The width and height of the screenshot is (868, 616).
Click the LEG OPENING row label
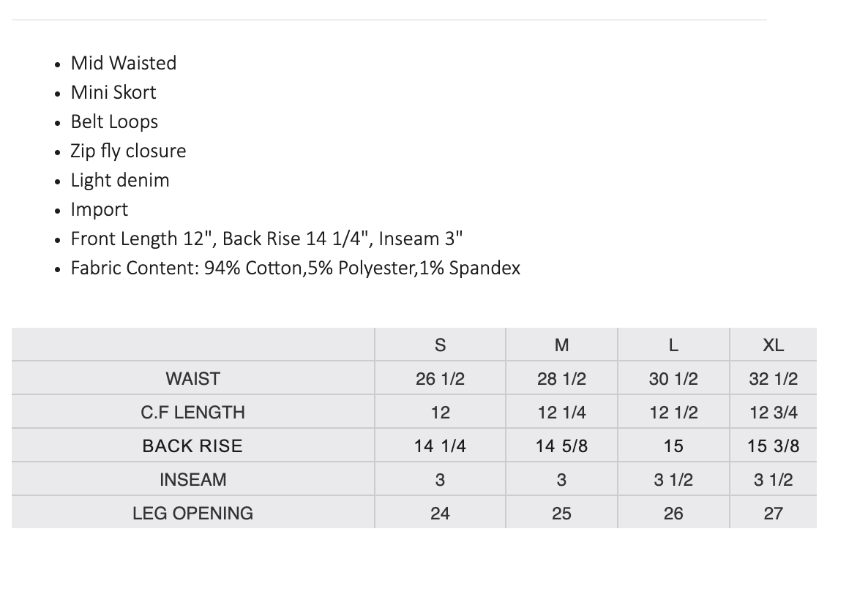click(192, 514)
